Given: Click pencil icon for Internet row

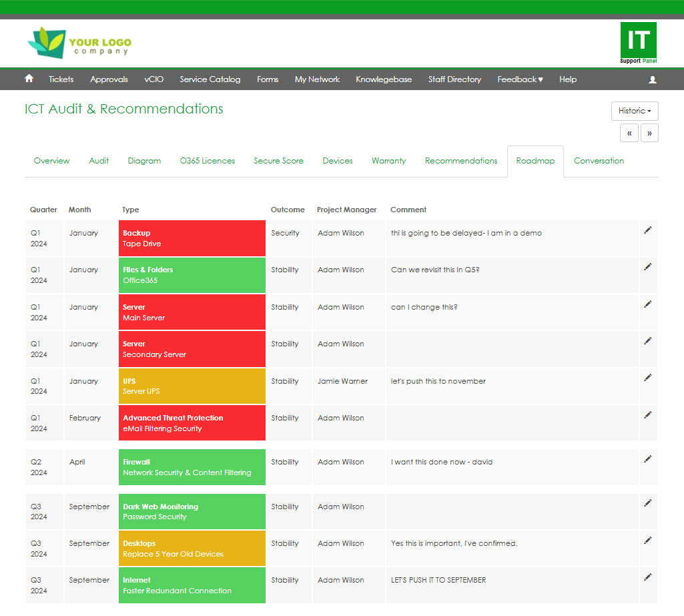Looking at the screenshot, I should pyautogui.click(x=647, y=577).
